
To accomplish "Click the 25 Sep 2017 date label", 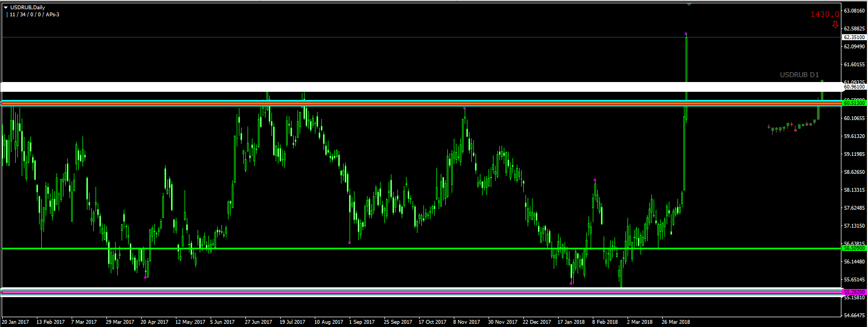I will [398, 322].
